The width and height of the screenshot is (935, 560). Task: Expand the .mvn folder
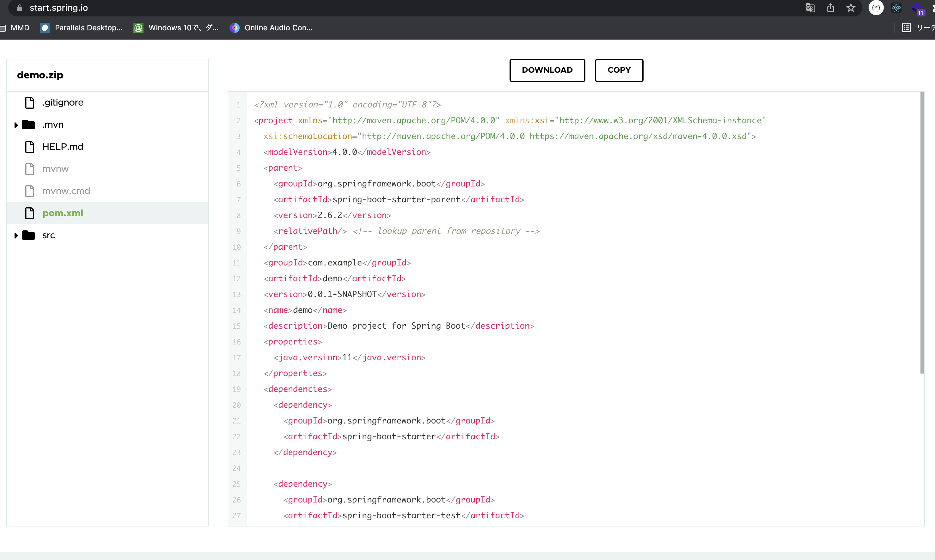click(x=16, y=125)
